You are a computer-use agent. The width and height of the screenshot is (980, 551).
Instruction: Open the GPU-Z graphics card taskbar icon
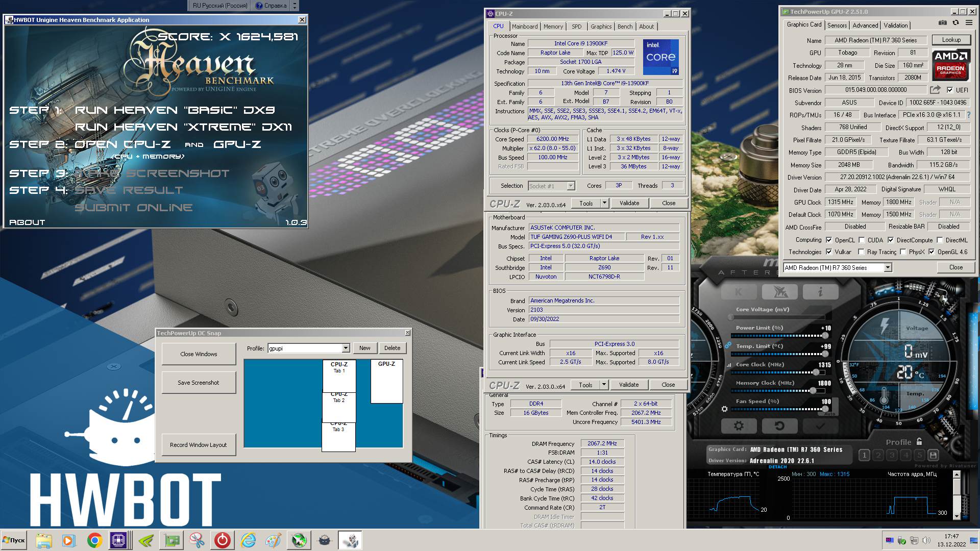pyautogui.click(x=171, y=540)
